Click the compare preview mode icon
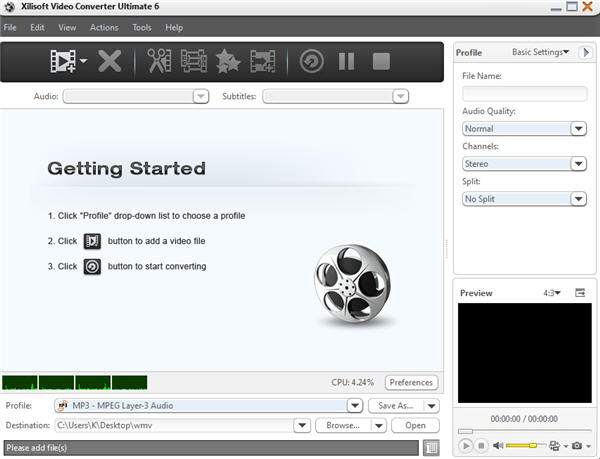 point(554,446)
